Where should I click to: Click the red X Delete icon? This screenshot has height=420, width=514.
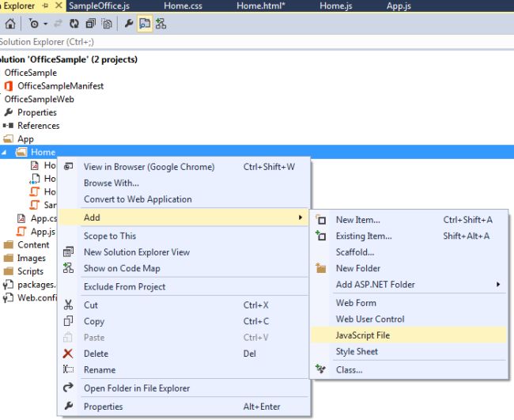pos(68,354)
